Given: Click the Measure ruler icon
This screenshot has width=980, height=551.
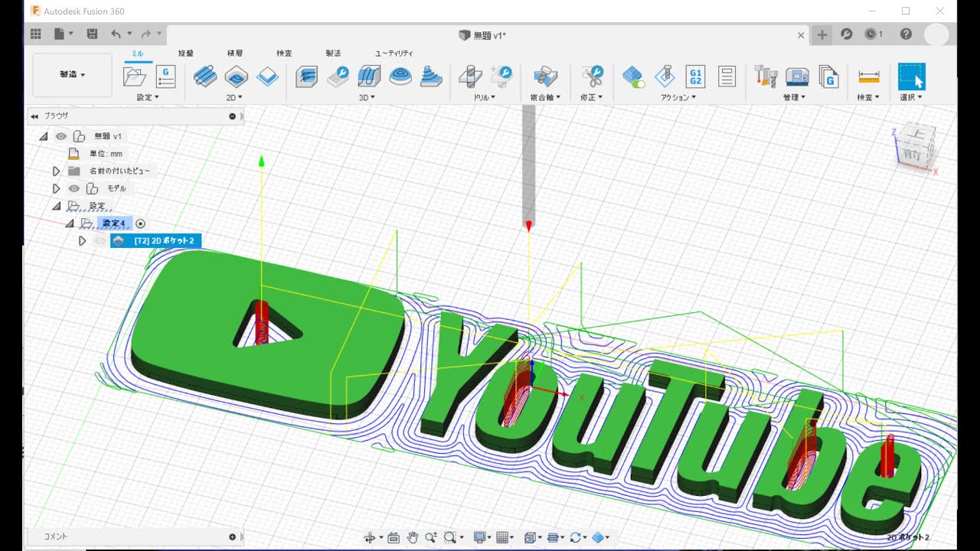Looking at the screenshot, I should tap(868, 77).
